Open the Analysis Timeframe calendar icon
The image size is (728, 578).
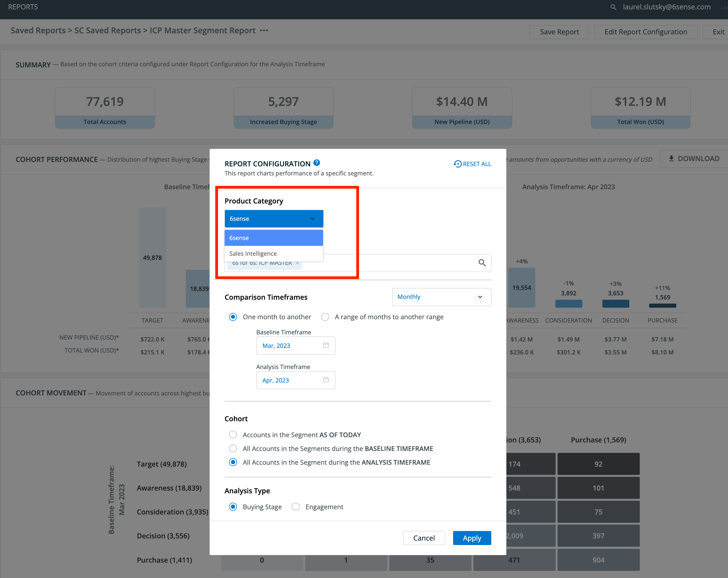pos(326,380)
